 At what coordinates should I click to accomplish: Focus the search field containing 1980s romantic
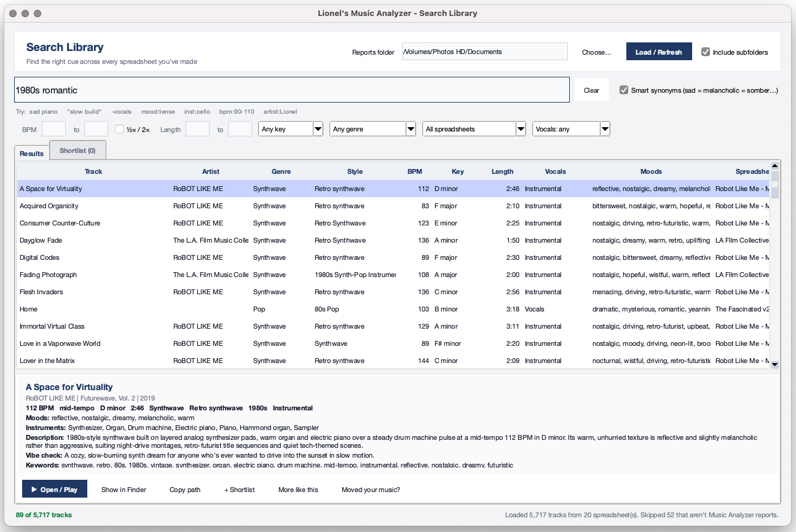292,90
